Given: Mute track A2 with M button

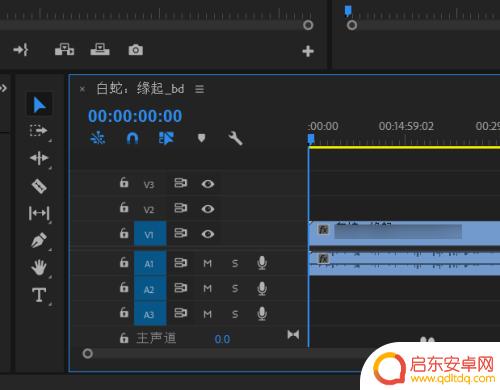Looking at the screenshot, I should point(207,288).
